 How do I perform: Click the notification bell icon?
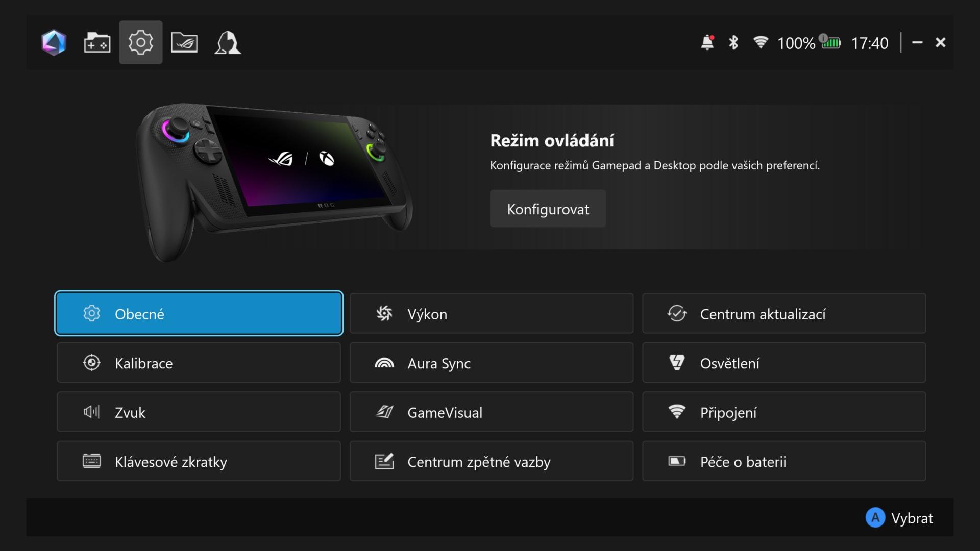coord(707,42)
